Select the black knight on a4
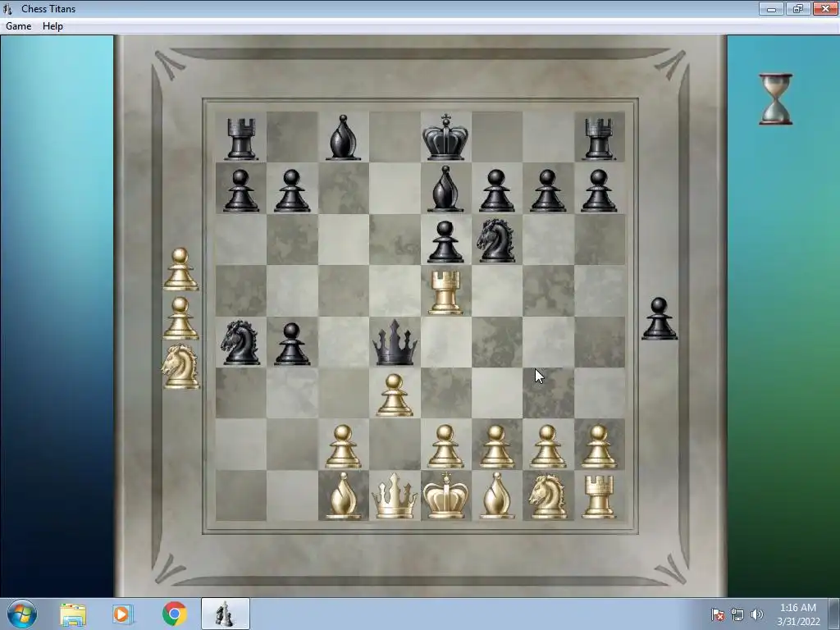Screen dimensions: 840x630 coord(240,343)
